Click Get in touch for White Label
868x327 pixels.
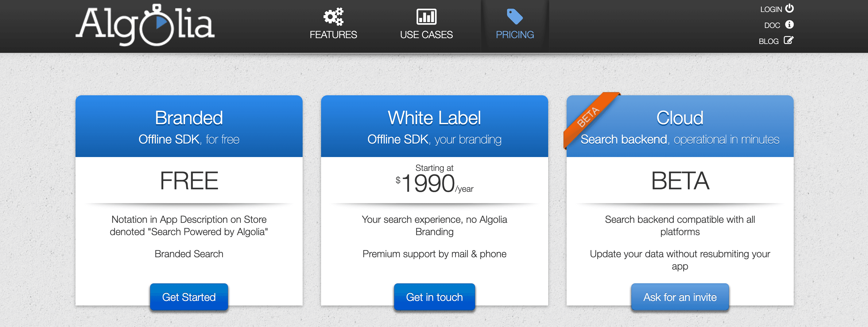click(x=434, y=297)
